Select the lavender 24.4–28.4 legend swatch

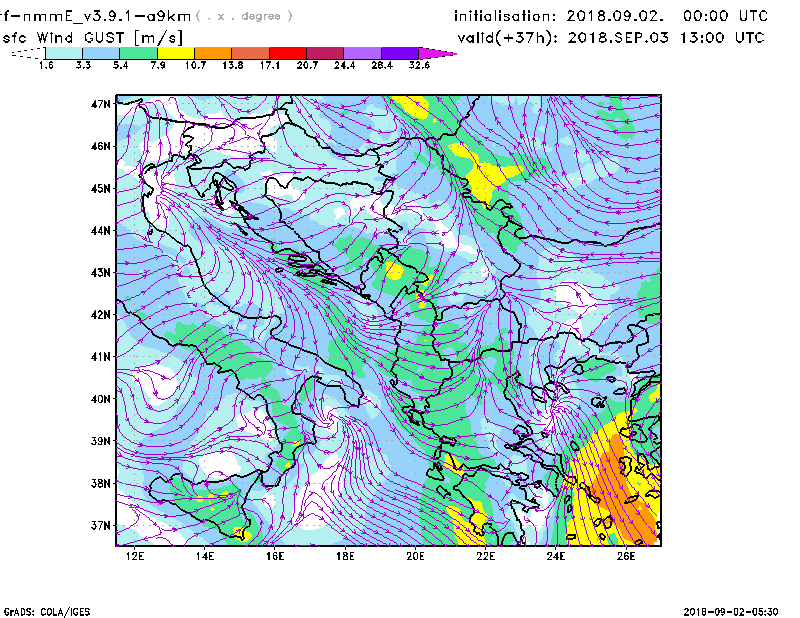pyautogui.click(x=362, y=53)
